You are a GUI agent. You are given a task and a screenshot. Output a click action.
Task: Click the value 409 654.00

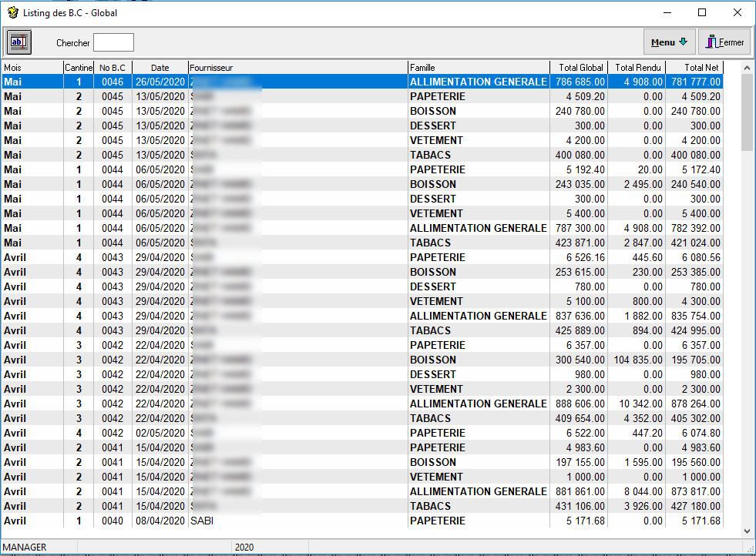pyautogui.click(x=580, y=419)
